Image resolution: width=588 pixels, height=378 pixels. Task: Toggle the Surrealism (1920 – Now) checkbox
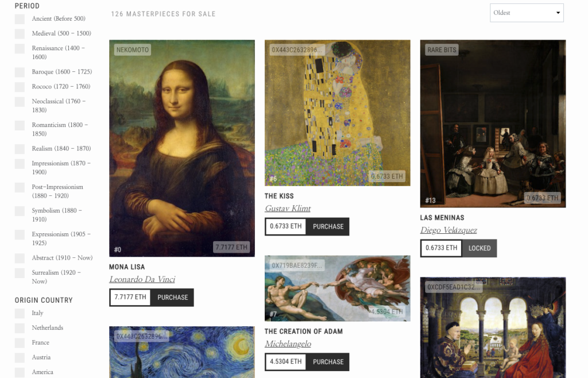click(x=20, y=273)
